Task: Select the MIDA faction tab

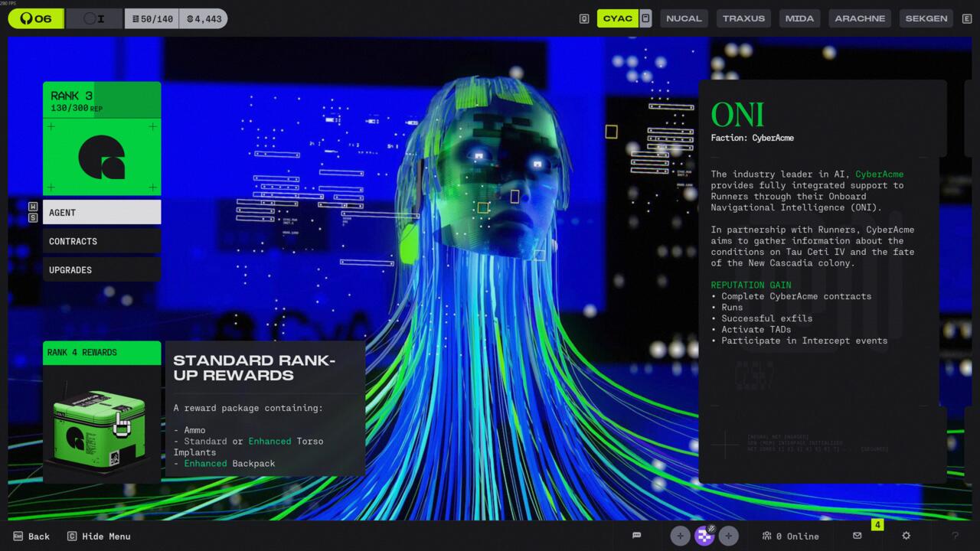Action: pyautogui.click(x=799, y=18)
